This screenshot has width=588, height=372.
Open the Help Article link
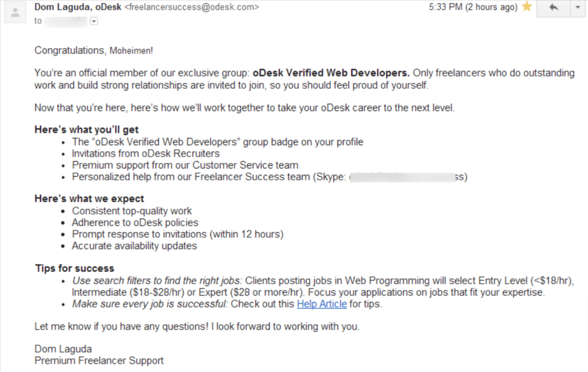point(322,304)
